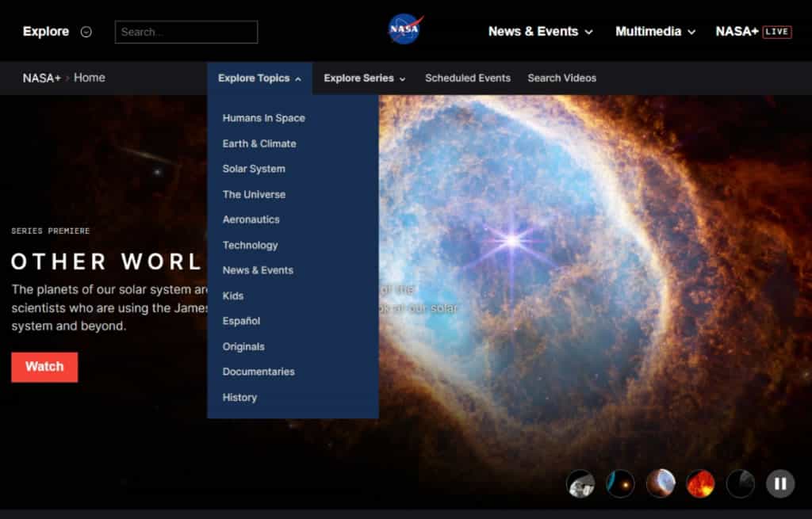Expand the Explore Series dropdown
Viewport: 812px width, 519px height.
[x=365, y=78]
